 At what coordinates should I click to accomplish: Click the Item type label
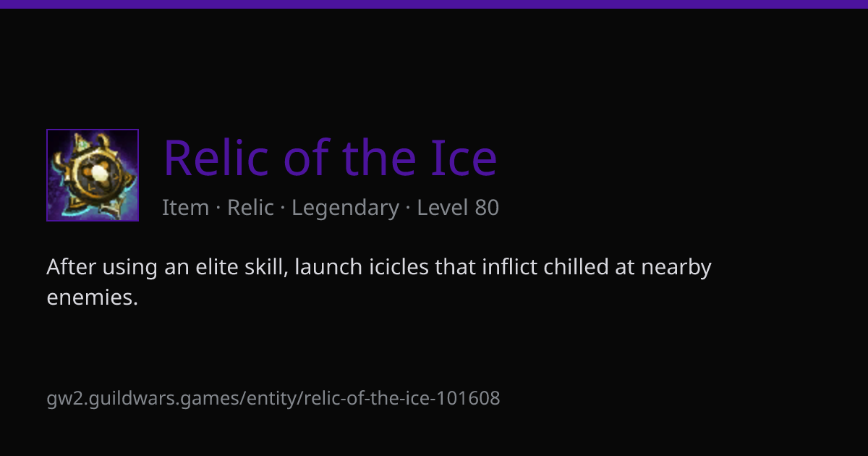tap(185, 208)
